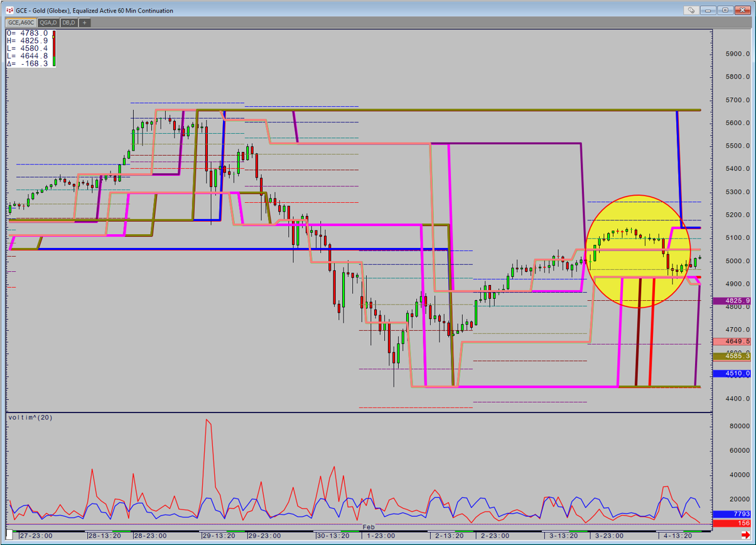Click the link/pin window icon
The image size is (756, 545).
[691, 10]
